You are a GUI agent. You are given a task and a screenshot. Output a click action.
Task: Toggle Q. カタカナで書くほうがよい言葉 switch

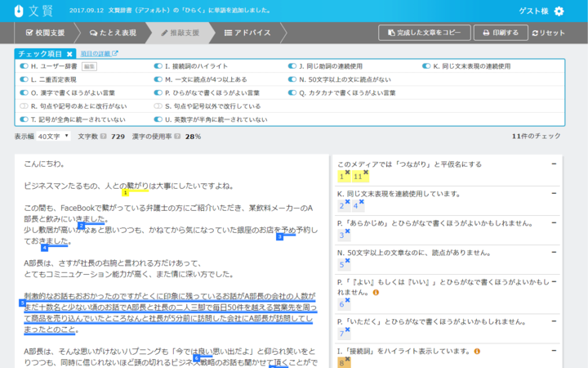coord(292,92)
